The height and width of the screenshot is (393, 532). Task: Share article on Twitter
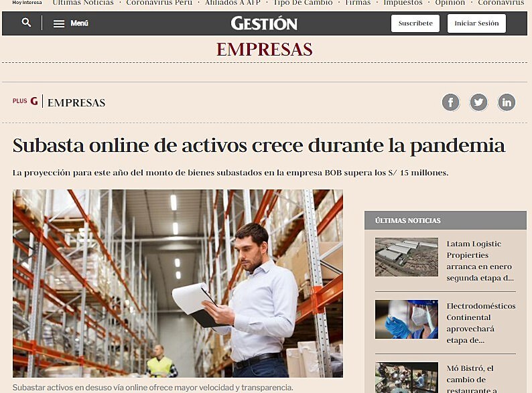[x=478, y=102]
